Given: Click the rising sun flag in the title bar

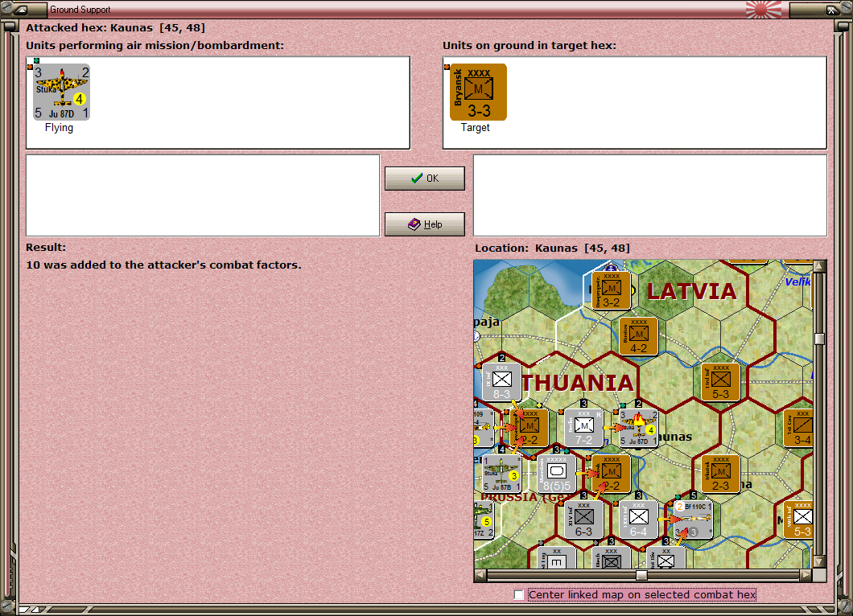Looking at the screenshot, I should coord(764,10).
